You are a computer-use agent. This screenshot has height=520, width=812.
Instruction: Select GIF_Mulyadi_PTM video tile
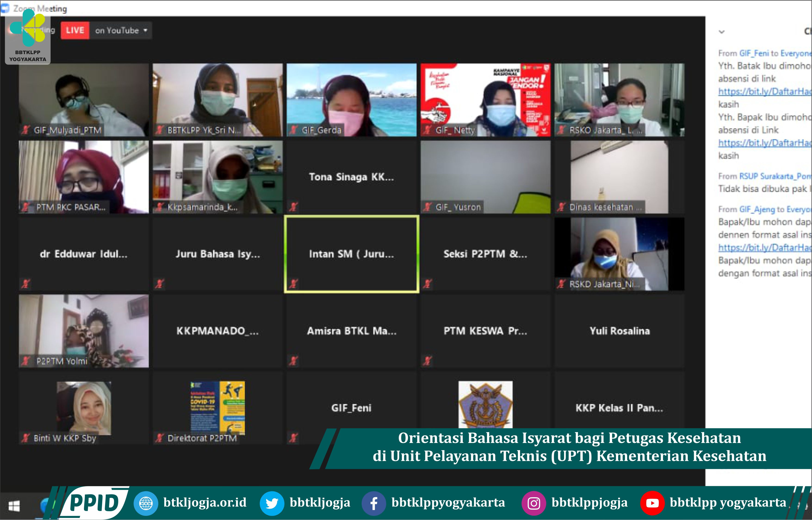pyautogui.click(x=84, y=100)
